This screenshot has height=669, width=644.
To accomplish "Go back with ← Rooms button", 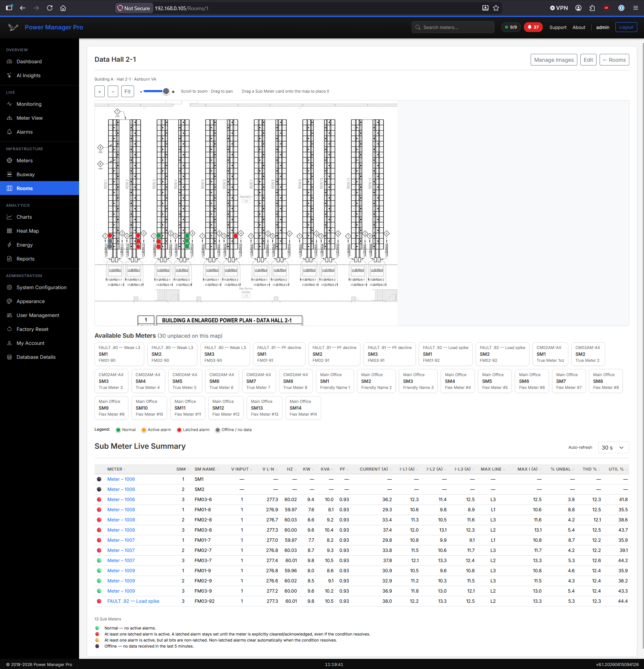I will point(614,60).
